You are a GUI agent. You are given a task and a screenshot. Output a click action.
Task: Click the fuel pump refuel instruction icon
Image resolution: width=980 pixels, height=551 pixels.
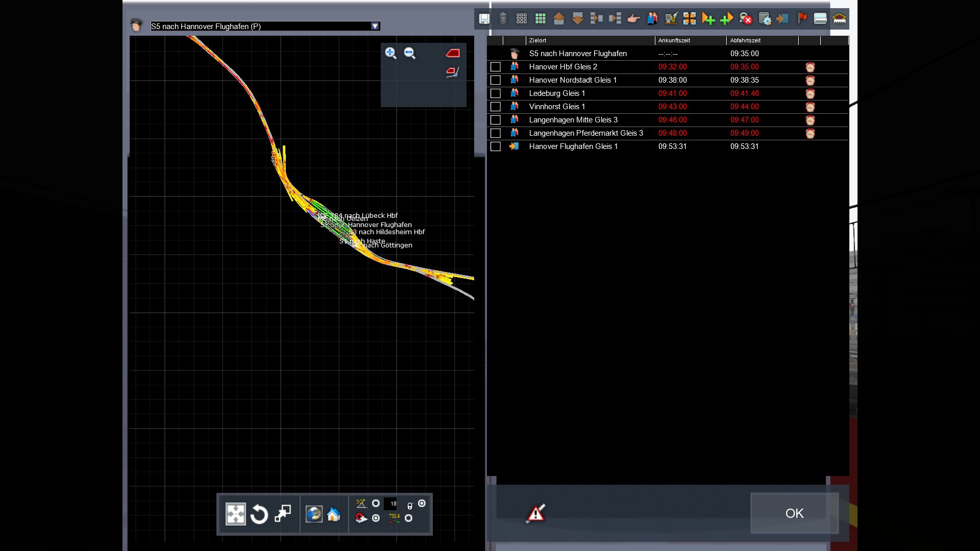click(671, 19)
